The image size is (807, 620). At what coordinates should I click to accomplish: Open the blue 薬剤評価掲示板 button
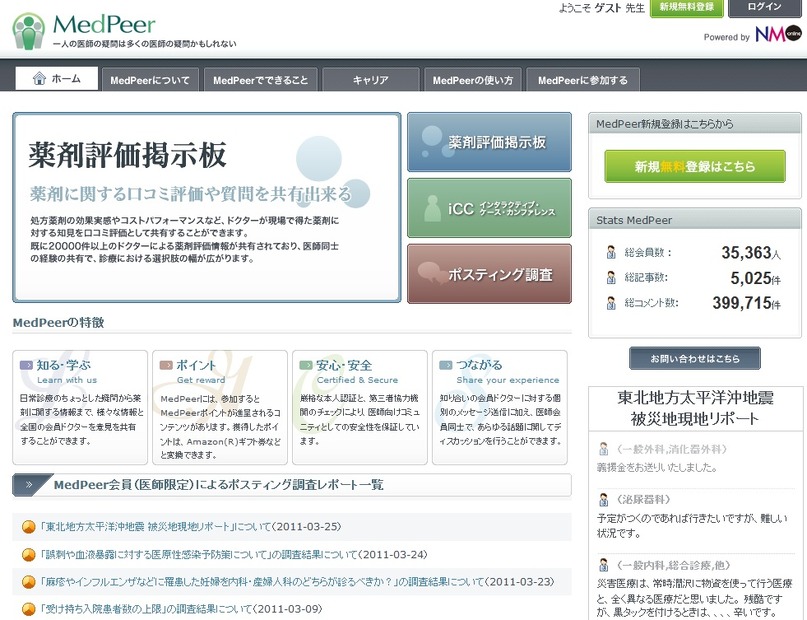489,142
